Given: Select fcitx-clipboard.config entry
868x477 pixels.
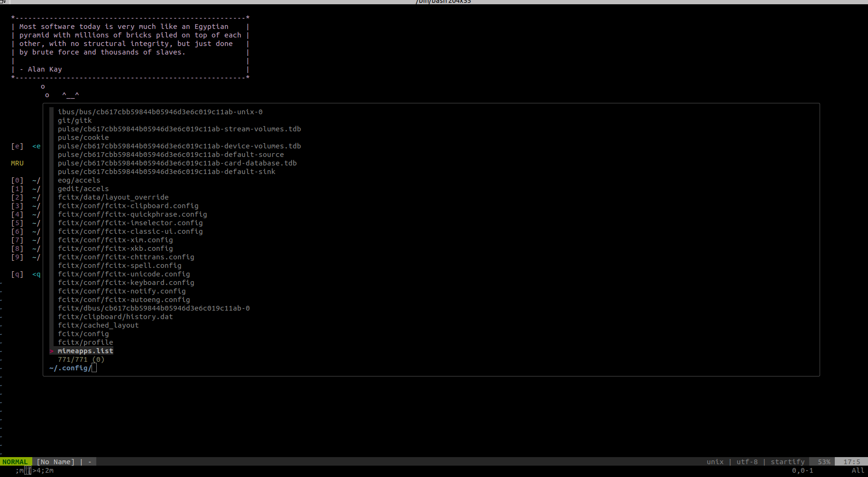Looking at the screenshot, I should 128,206.
